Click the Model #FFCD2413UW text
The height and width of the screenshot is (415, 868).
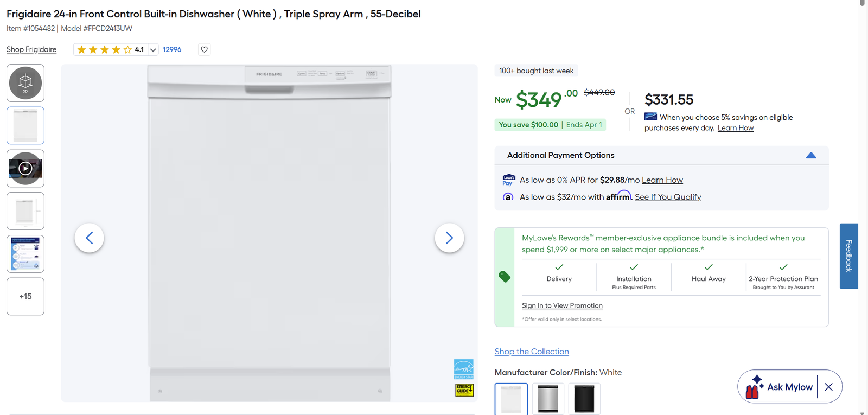pyautogui.click(x=97, y=28)
